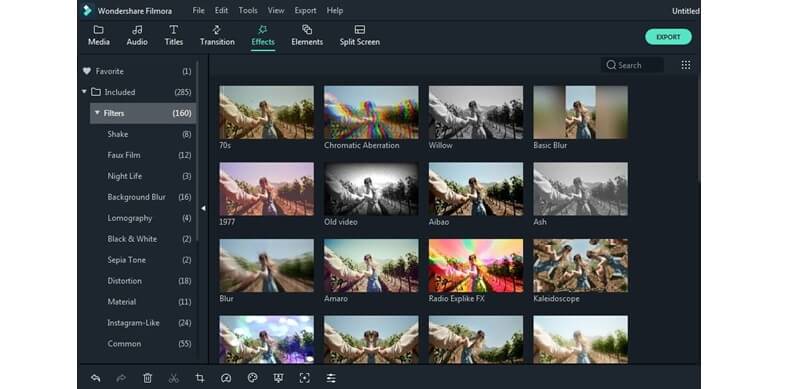Select the Aibao effect thumbnail
800x389 pixels.
476,189
